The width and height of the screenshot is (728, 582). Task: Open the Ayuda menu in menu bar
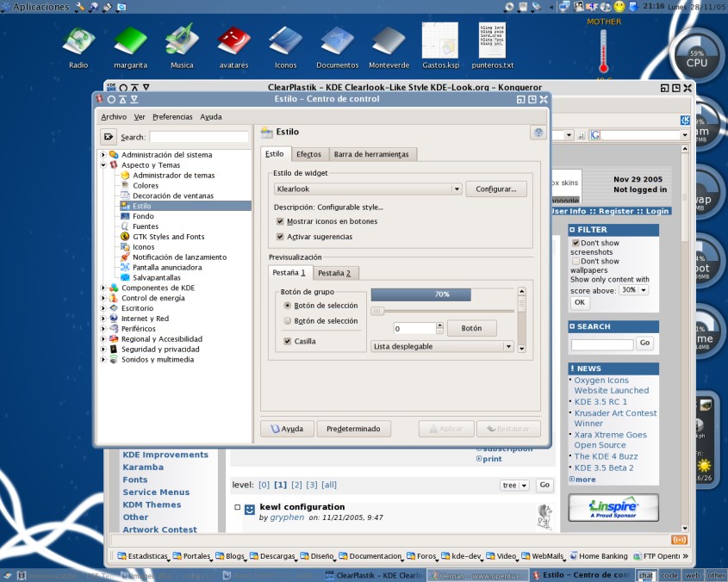211,117
